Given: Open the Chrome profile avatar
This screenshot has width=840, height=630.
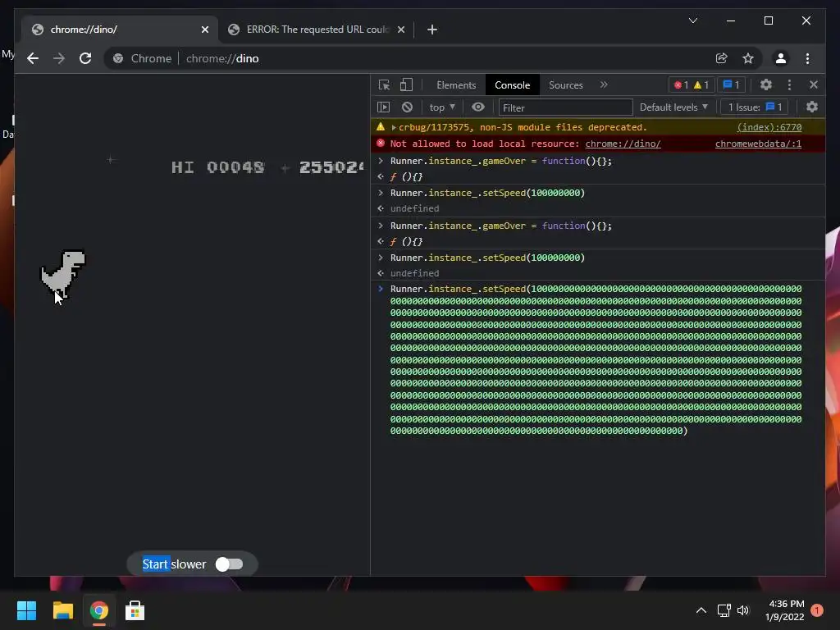Looking at the screenshot, I should tap(781, 58).
